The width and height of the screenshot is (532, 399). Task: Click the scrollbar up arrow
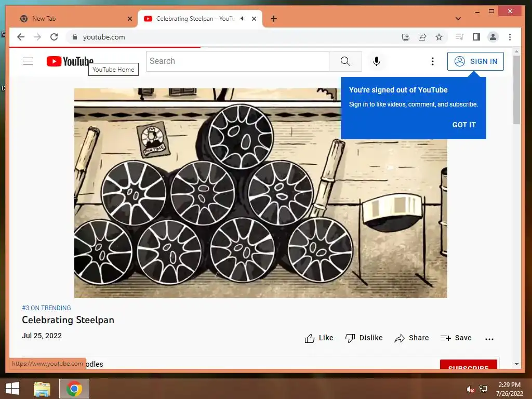516,52
